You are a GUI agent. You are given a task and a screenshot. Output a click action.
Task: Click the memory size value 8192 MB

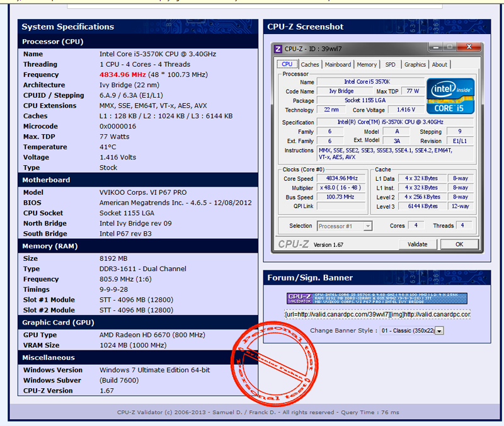[x=113, y=258]
